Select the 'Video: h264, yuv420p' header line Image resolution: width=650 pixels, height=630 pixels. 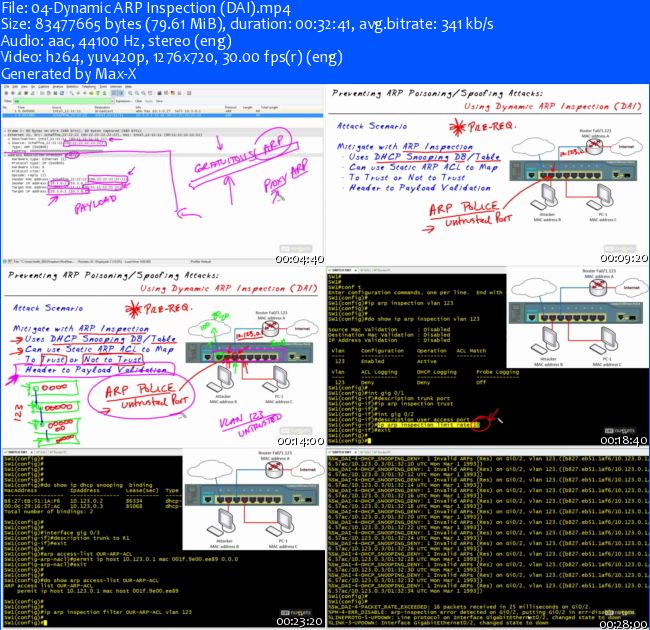[172, 58]
